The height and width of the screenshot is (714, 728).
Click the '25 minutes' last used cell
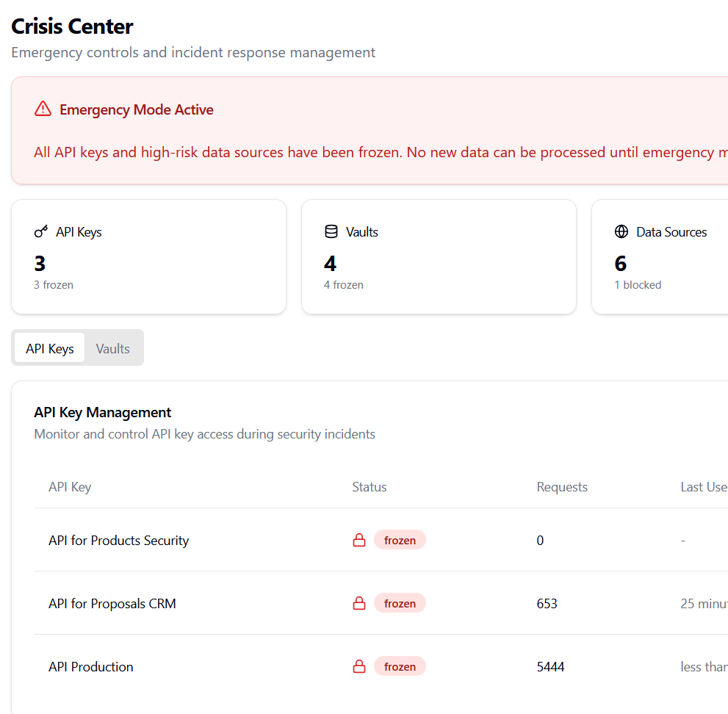704,603
